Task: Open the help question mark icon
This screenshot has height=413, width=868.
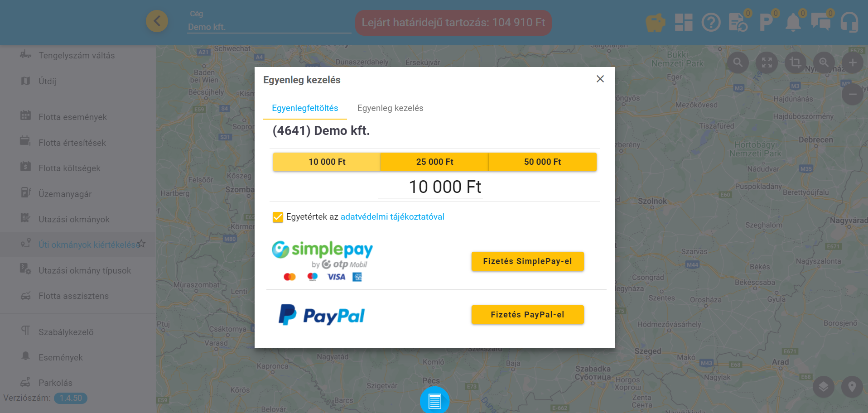Action: pyautogui.click(x=711, y=22)
